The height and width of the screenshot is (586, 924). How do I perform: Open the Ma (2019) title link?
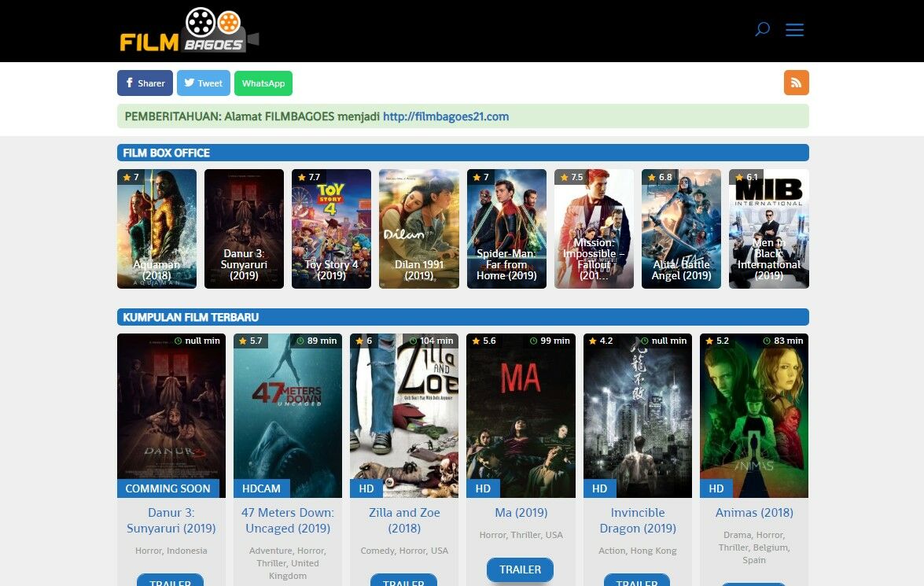point(521,513)
